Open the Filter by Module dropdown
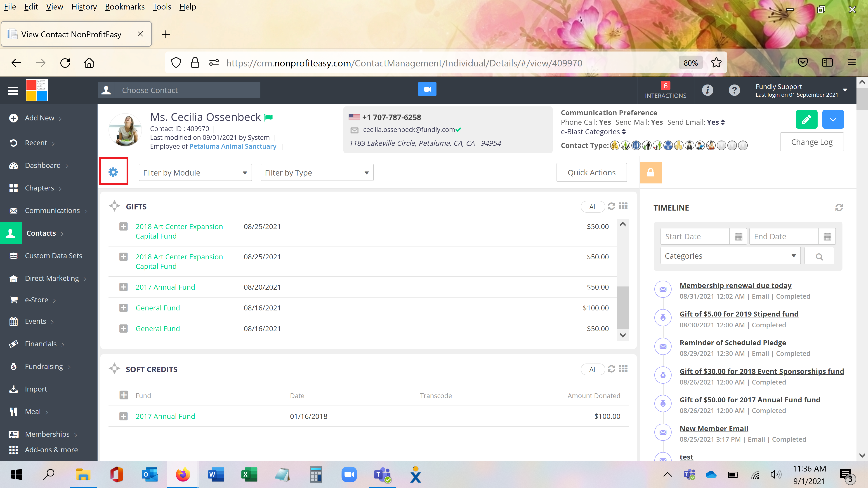 click(x=195, y=172)
